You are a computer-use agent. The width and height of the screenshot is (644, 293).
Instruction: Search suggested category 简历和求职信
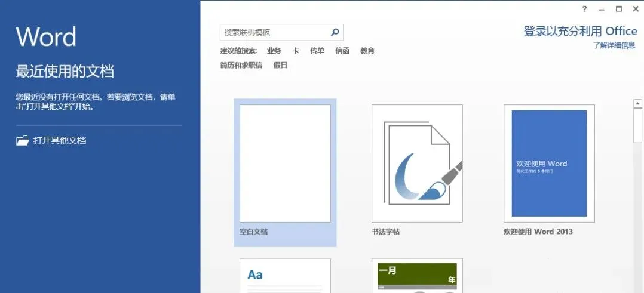[241, 65]
